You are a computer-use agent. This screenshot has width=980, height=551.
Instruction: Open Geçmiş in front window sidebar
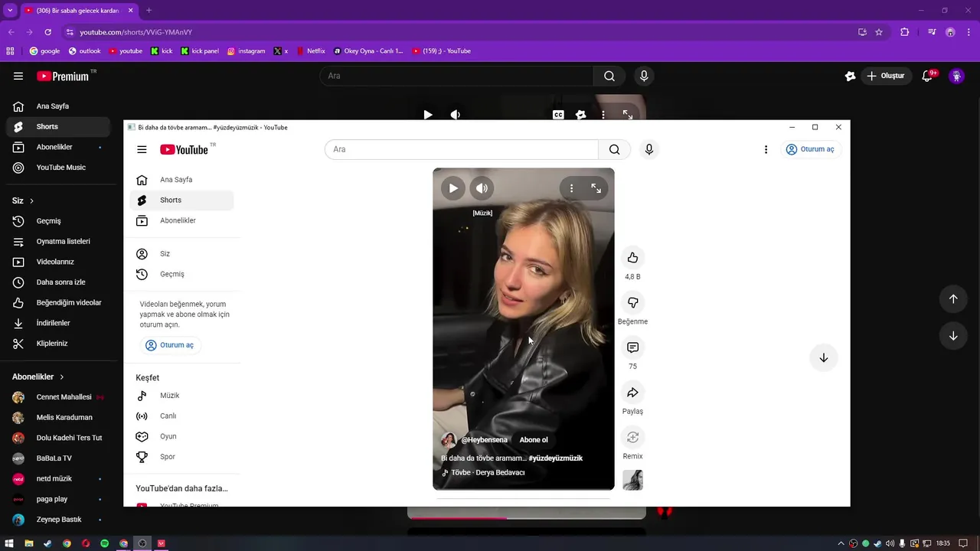181,274
